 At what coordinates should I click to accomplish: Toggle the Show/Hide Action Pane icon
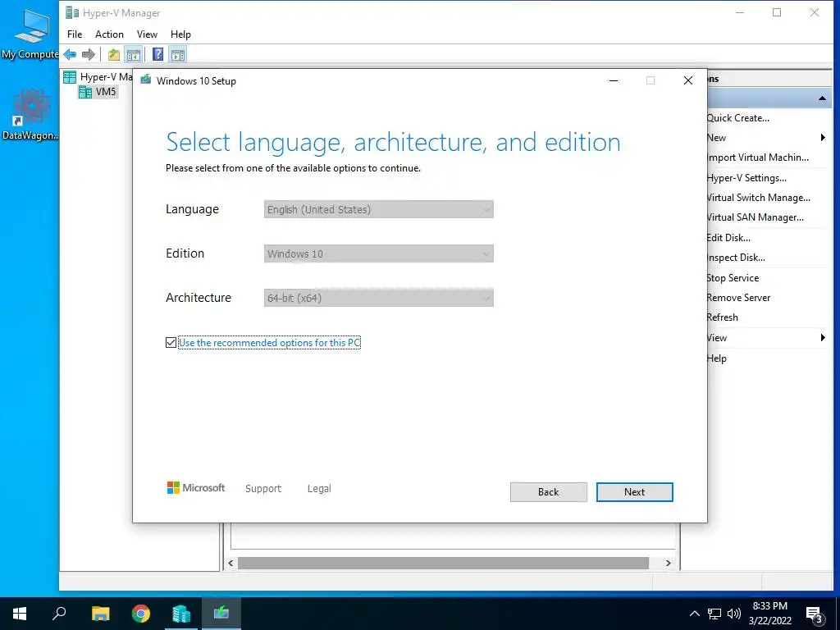[x=178, y=54]
